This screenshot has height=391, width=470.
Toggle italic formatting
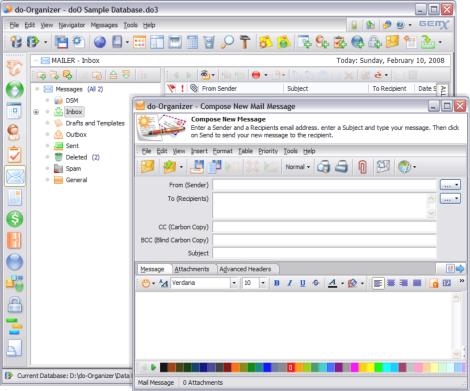click(x=289, y=283)
